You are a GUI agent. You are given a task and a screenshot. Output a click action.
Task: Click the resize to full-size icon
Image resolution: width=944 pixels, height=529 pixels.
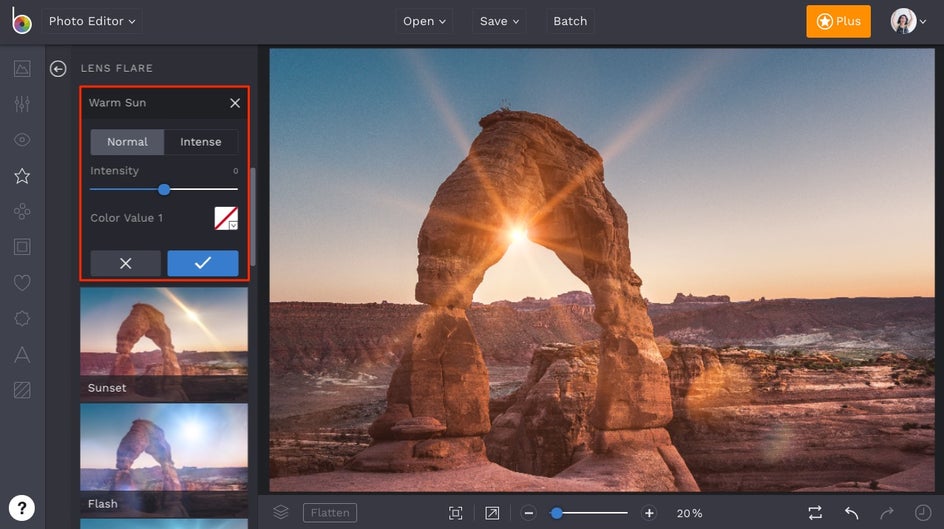coord(492,513)
